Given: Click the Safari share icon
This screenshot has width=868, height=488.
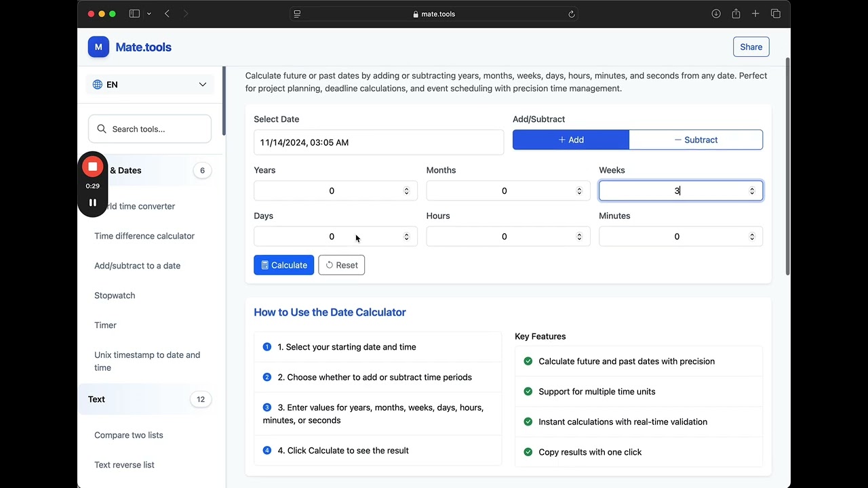Looking at the screenshot, I should click(736, 14).
